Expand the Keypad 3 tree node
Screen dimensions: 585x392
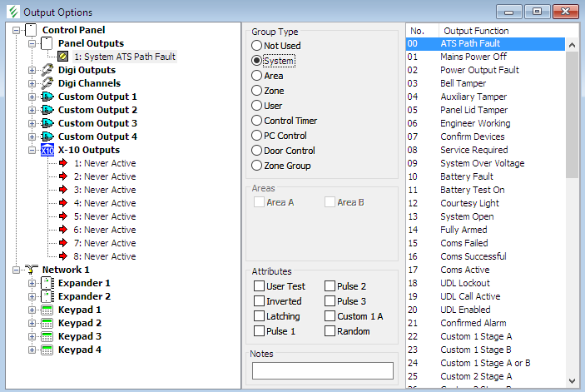pos(32,336)
